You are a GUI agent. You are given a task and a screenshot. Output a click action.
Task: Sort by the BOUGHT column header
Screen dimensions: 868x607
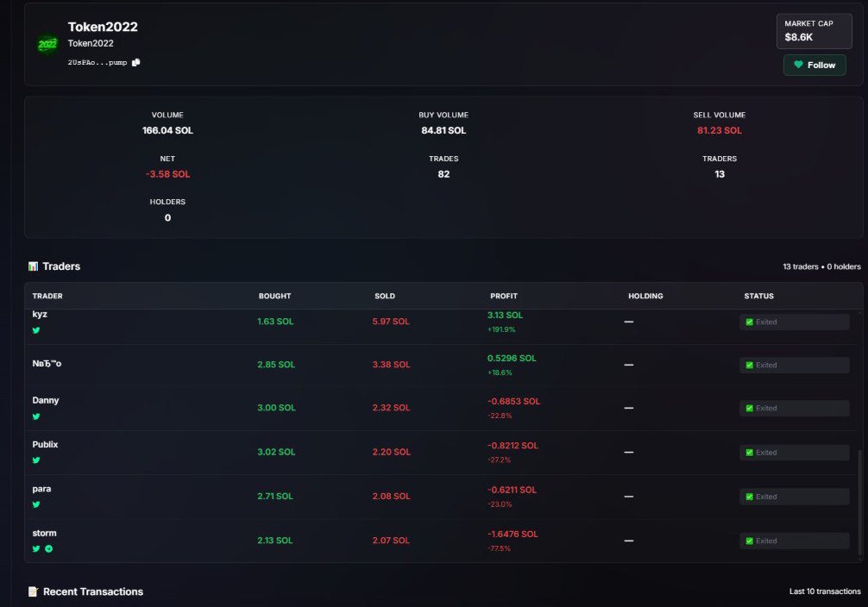[274, 296]
